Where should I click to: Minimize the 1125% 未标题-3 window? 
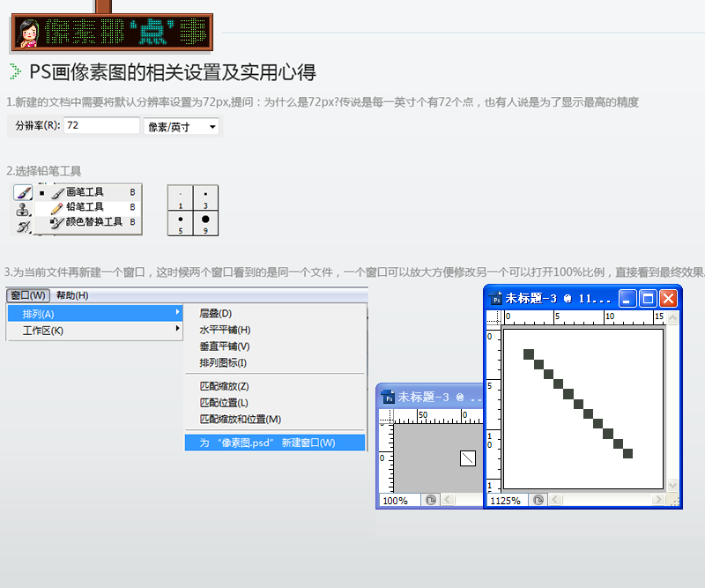pos(627,298)
